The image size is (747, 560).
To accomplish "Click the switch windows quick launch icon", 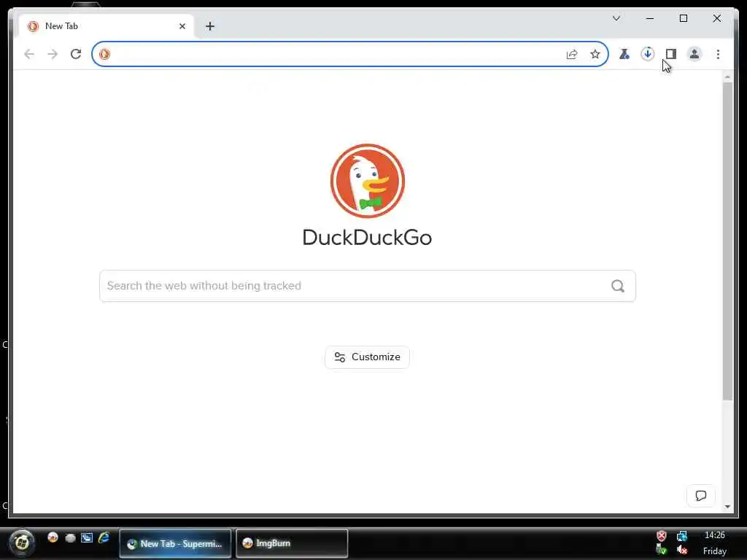I will point(87,538).
